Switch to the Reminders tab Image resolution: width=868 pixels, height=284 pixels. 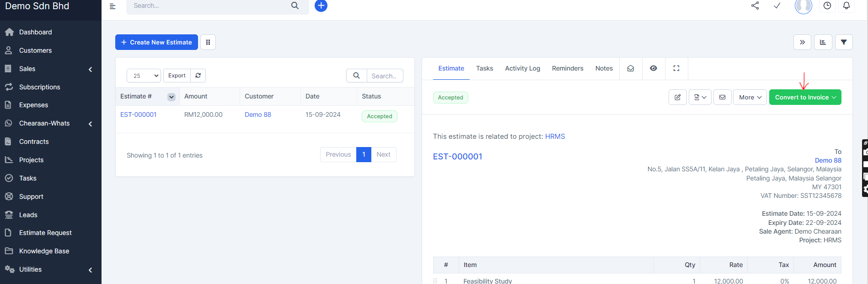568,68
